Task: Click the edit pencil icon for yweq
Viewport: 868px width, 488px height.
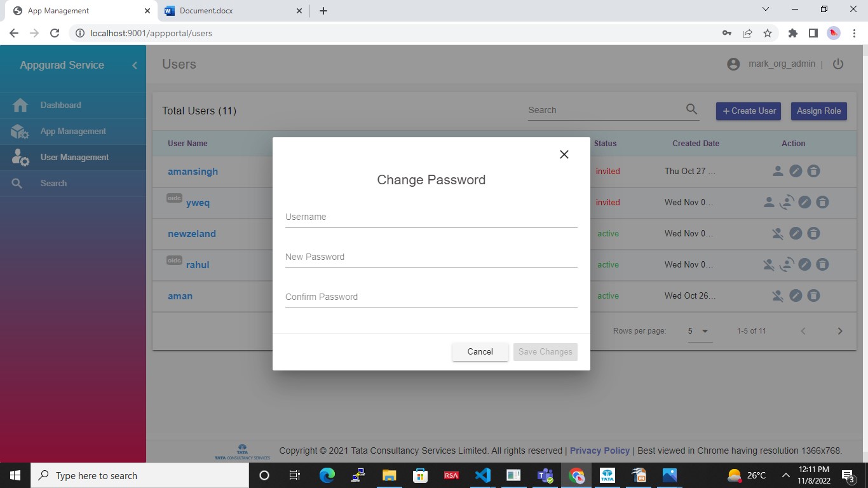Action: [804, 202]
